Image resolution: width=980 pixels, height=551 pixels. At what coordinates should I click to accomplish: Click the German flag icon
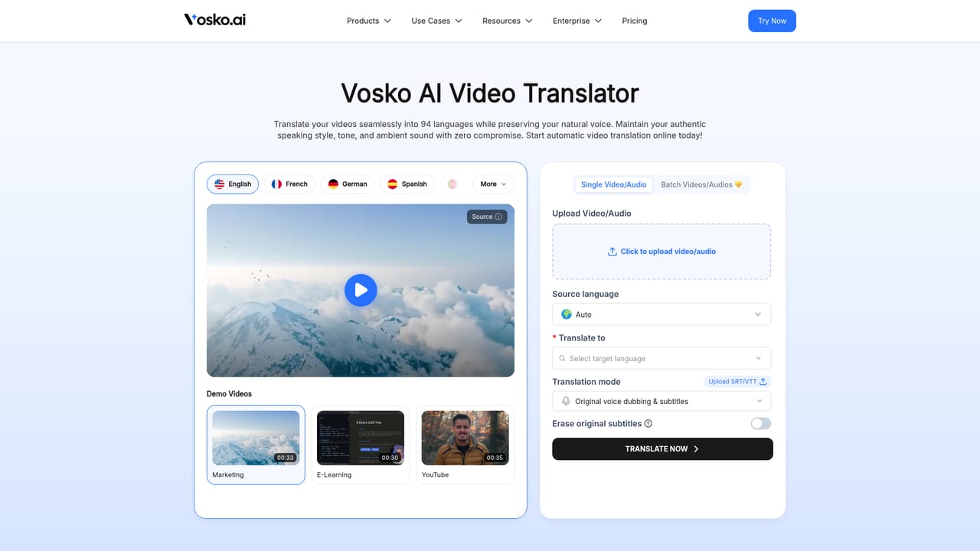[x=333, y=184]
